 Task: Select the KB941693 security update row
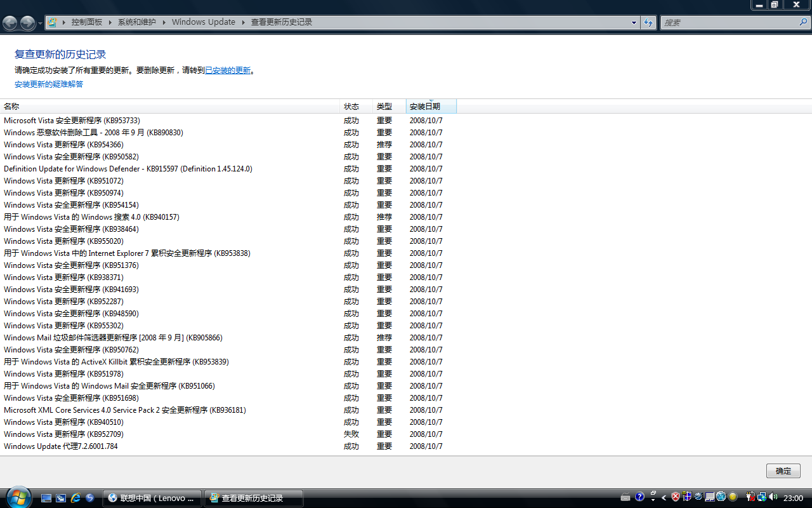point(228,290)
